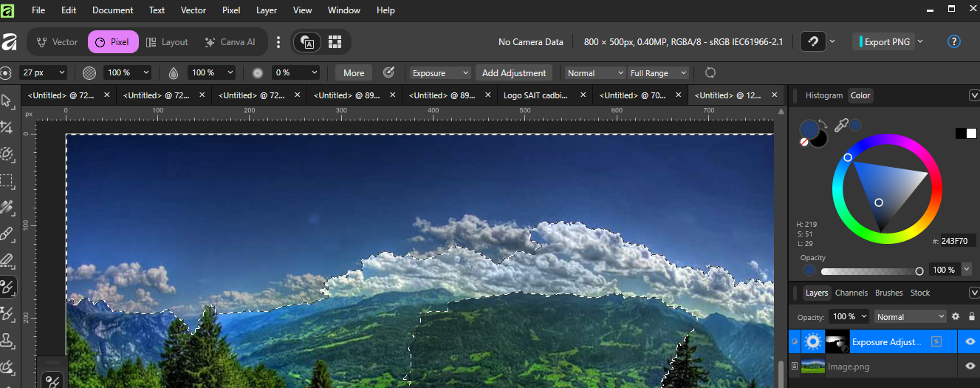Image resolution: width=980 pixels, height=388 pixels.
Task: Click the primary dark blue color swatch
Action: (810, 129)
